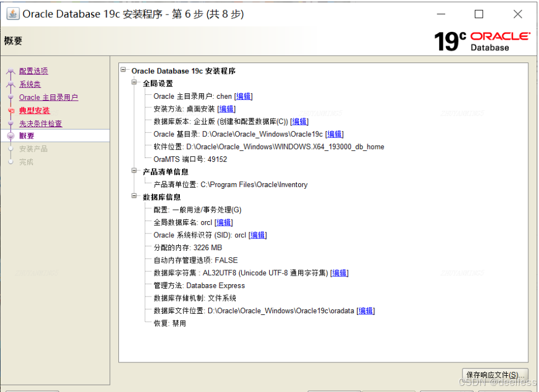The height and width of the screenshot is (392, 539).
Task: Click the 数据库信息 heading text
Action: pos(162,197)
